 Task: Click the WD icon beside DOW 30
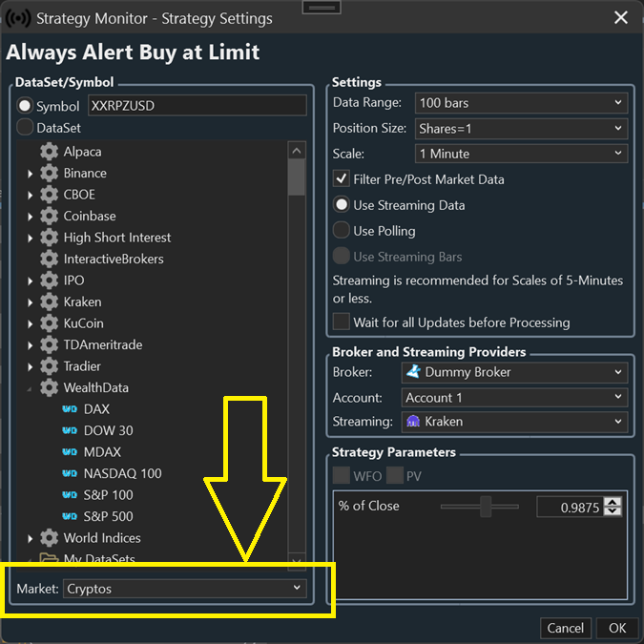[x=70, y=430]
